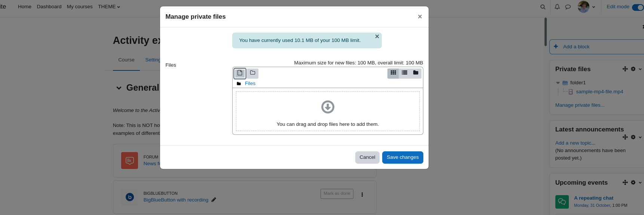
Task: Click the Cancel button
Action: 367,157
